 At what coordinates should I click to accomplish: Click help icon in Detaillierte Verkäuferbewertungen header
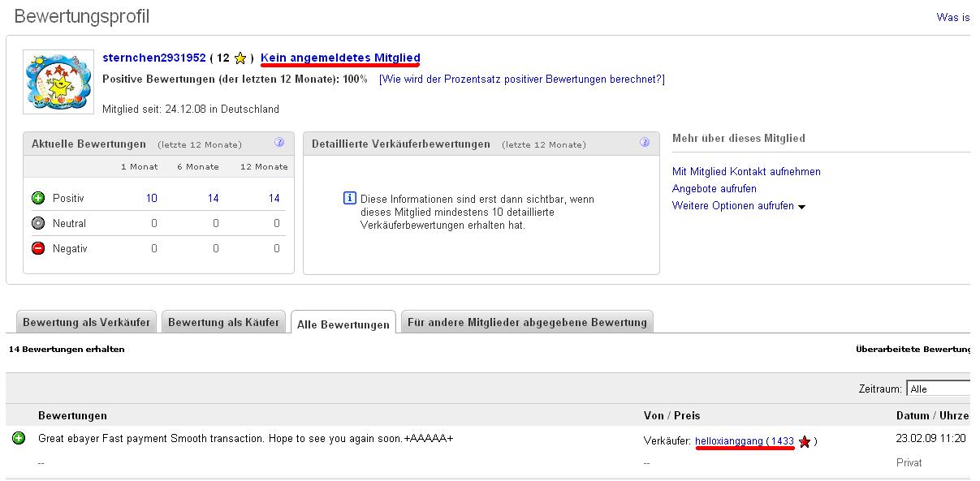coord(645,142)
